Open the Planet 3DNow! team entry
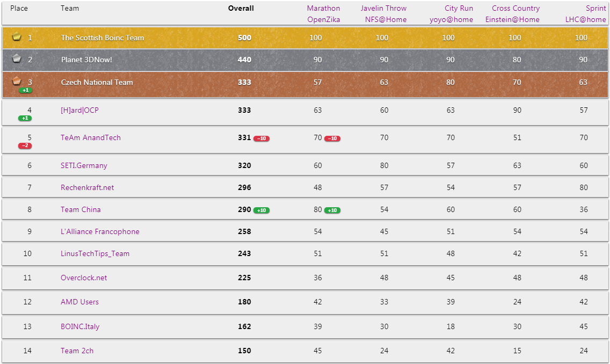Viewport: 610px width, 364px height. (x=86, y=60)
